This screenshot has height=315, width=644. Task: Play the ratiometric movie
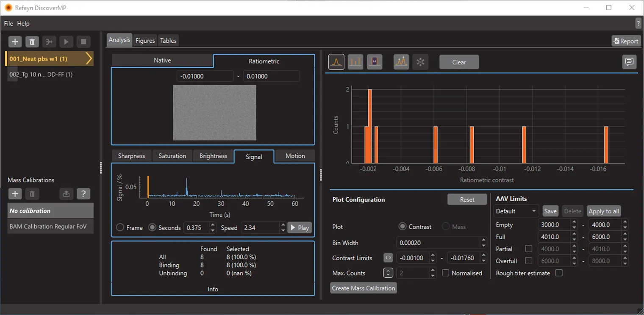coord(300,227)
